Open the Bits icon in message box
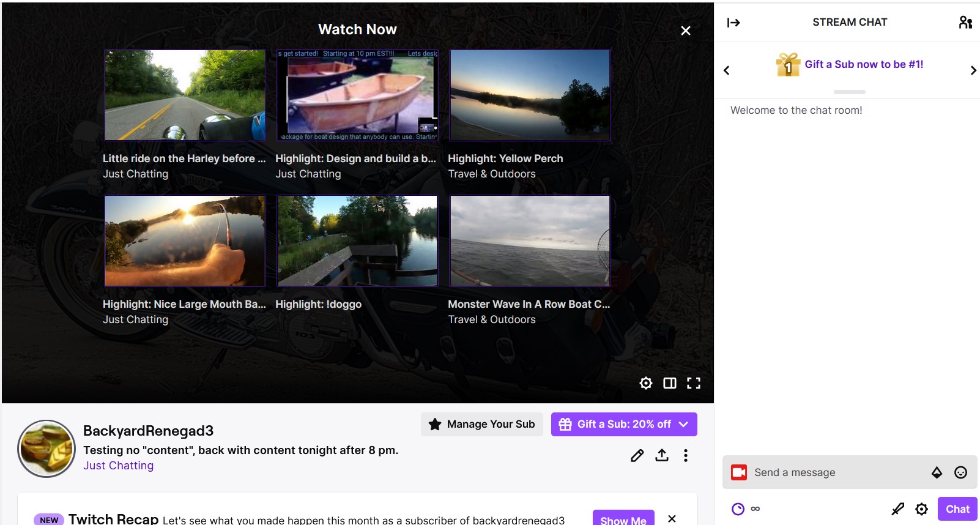This screenshot has width=980, height=525. click(x=937, y=472)
